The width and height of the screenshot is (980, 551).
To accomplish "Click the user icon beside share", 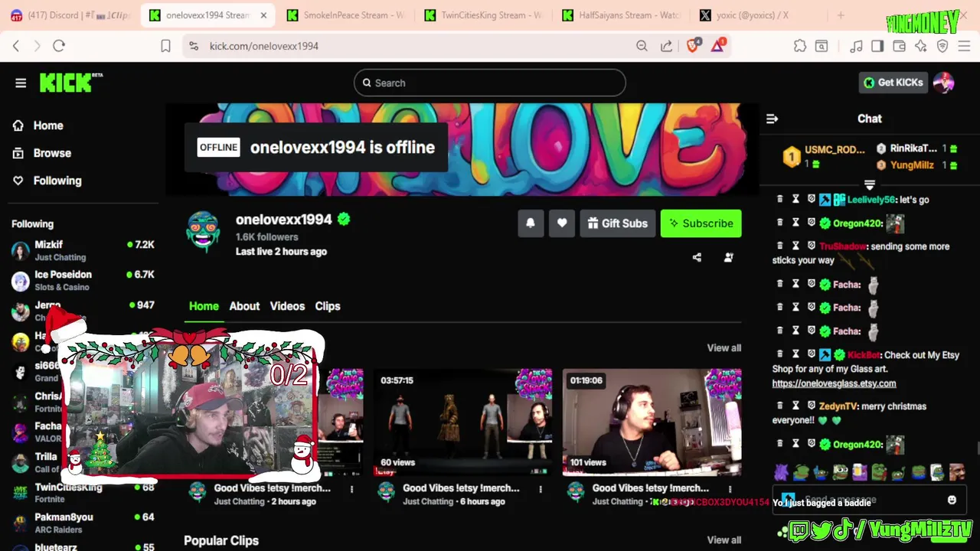I will point(728,258).
